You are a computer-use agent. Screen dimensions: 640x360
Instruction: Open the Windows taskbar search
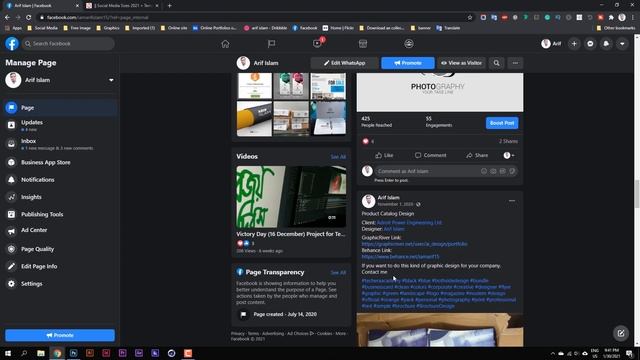point(24,353)
